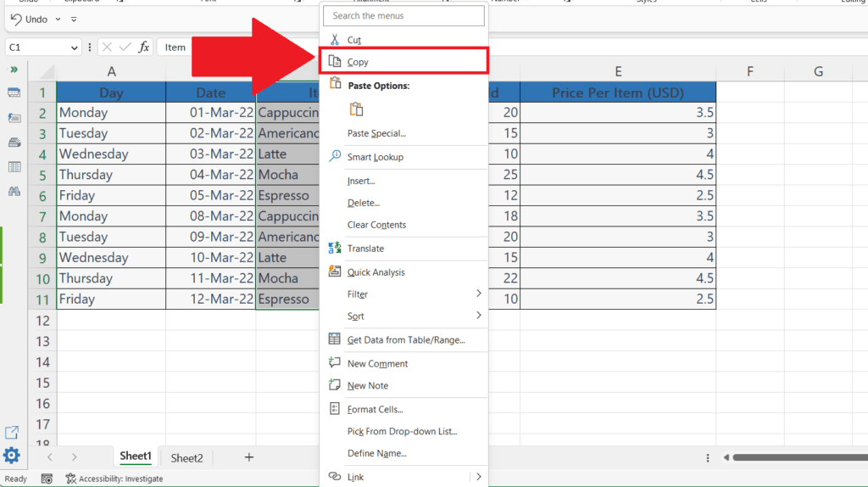
Task: Click sheet tab options three-dot handle
Action: click(x=708, y=458)
